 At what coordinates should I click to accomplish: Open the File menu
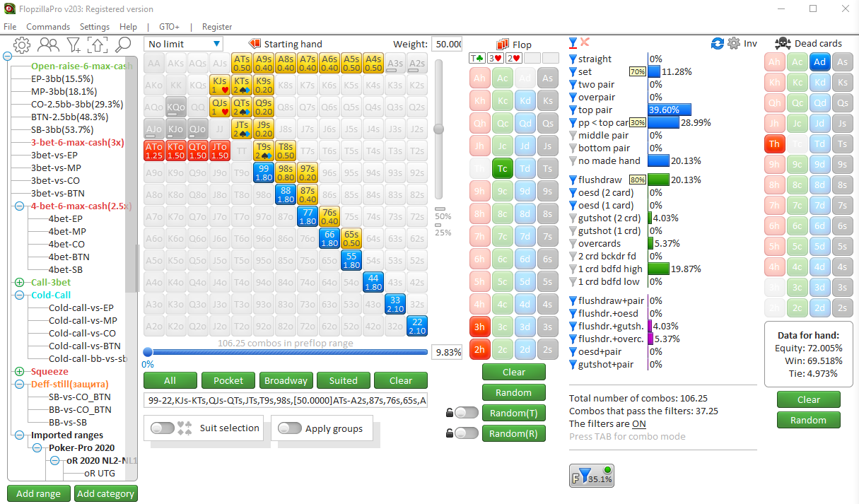click(x=10, y=27)
